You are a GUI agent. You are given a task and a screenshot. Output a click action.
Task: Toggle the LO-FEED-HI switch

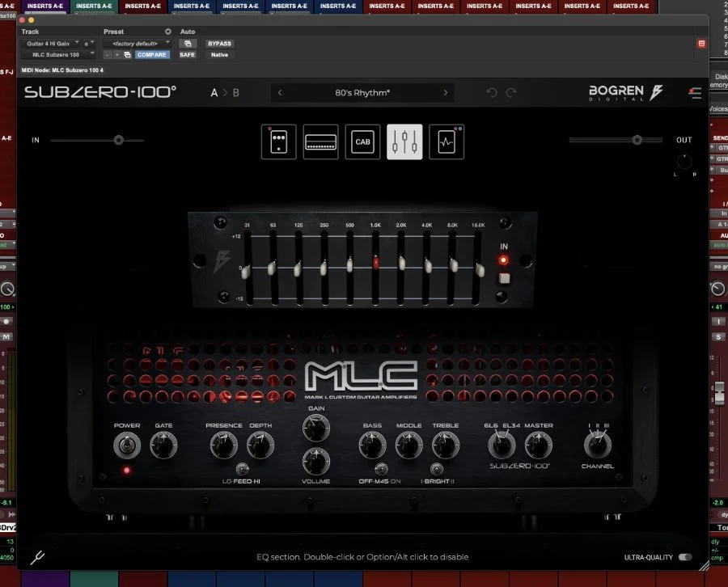pos(241,469)
